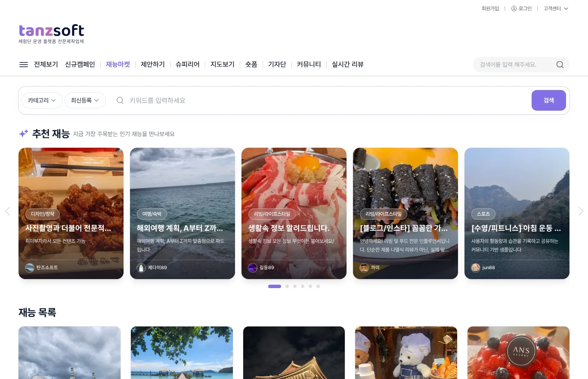588x379 pixels.
Task: Click the 까미 author avatar
Action: (x=364, y=267)
